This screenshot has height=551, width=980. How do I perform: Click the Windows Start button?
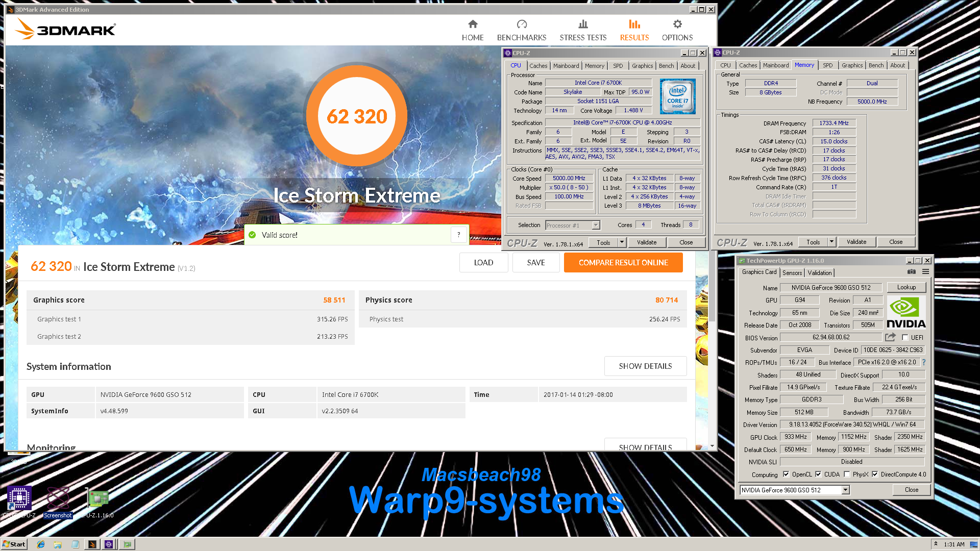tap(14, 544)
